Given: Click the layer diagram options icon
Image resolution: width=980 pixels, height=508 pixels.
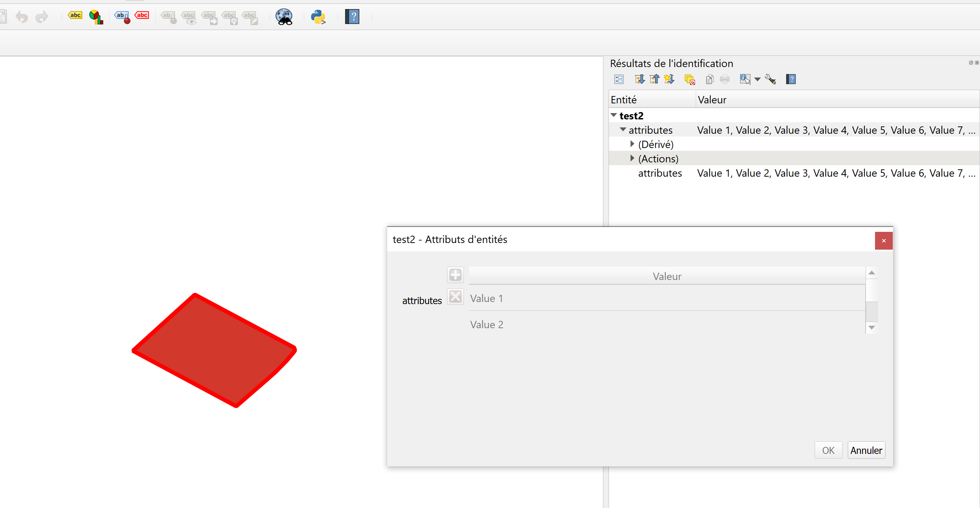Looking at the screenshot, I should point(96,17).
